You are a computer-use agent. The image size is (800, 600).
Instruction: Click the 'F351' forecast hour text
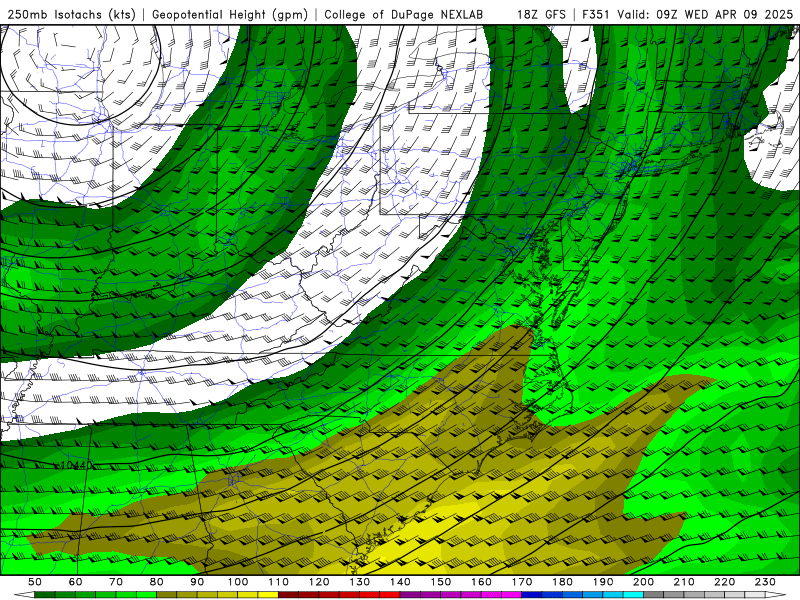click(596, 14)
